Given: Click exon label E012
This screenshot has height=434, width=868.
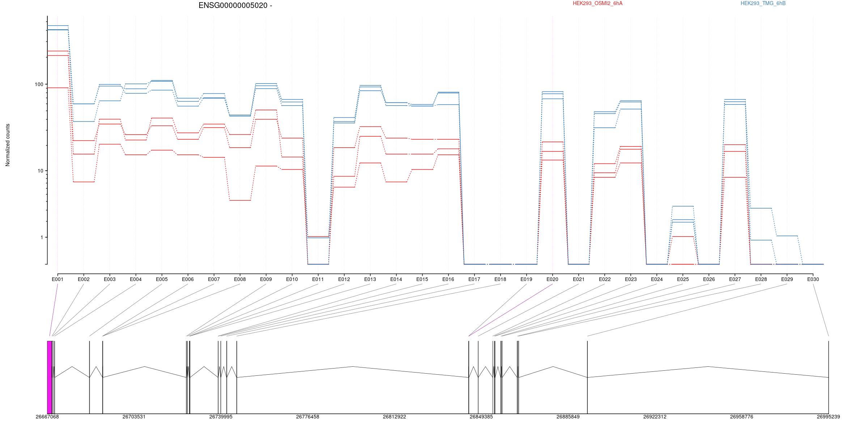Looking at the screenshot, I should pos(344,279).
